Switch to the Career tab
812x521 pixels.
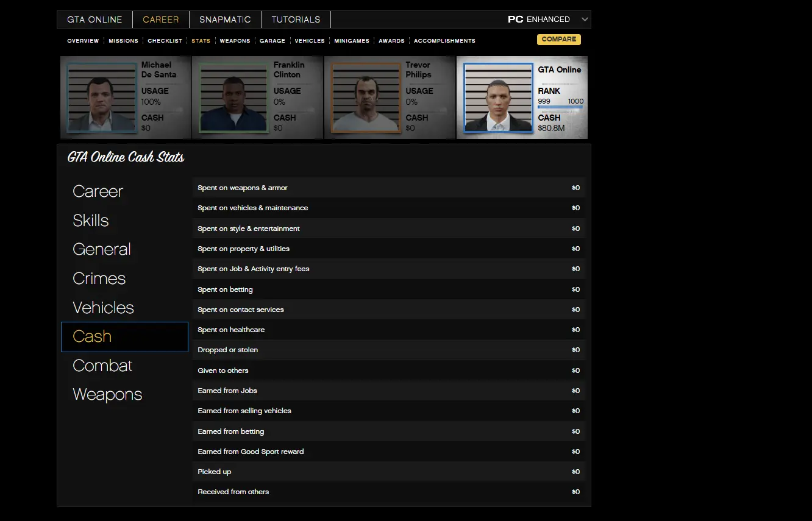tap(161, 19)
